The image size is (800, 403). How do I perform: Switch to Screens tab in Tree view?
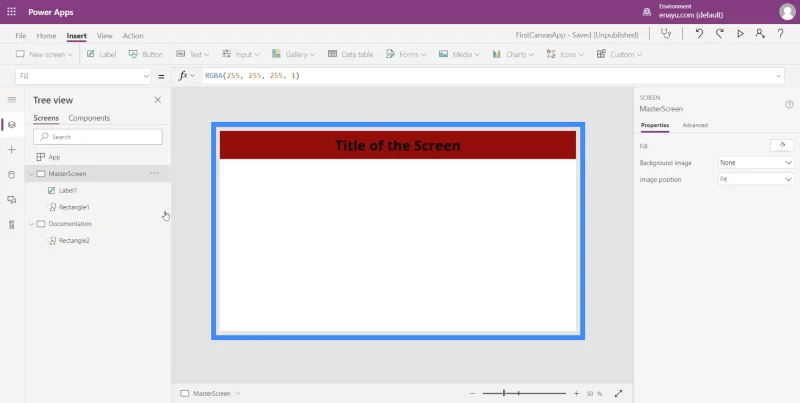coord(46,118)
